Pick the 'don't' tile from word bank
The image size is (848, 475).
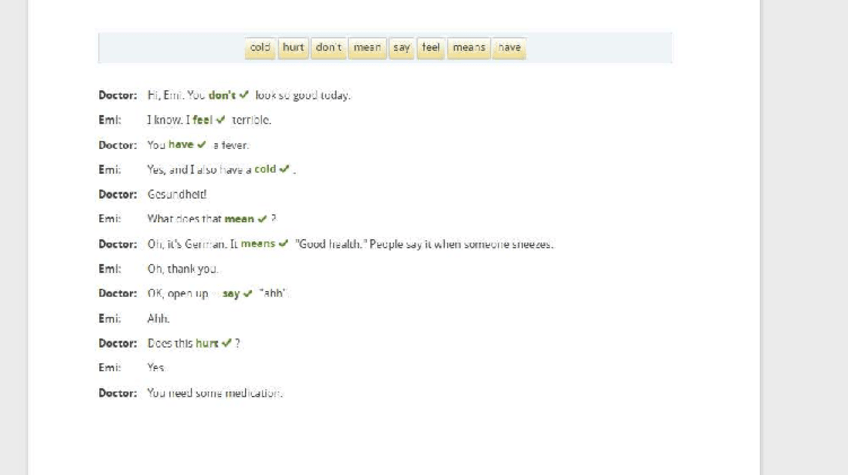pyautogui.click(x=328, y=47)
